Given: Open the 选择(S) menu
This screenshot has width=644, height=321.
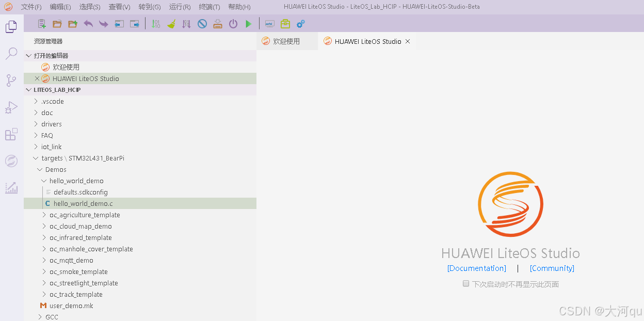Looking at the screenshot, I should 90,7.
